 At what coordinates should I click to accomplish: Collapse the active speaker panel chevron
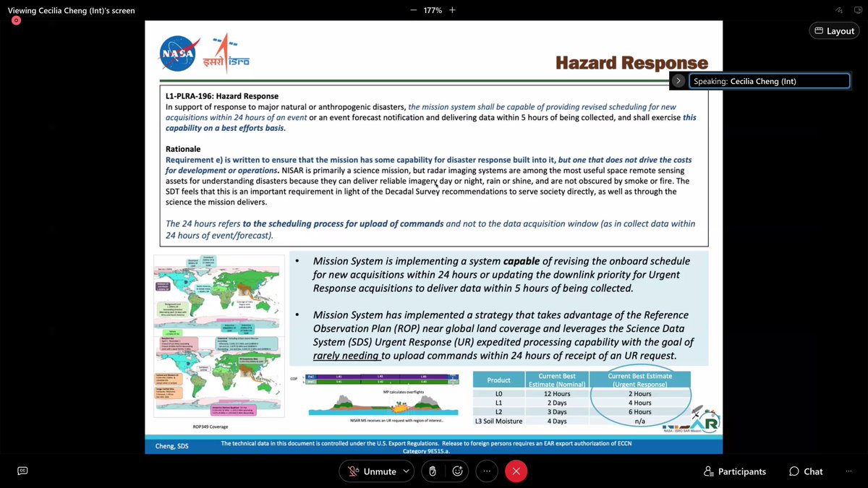pyautogui.click(x=678, y=81)
